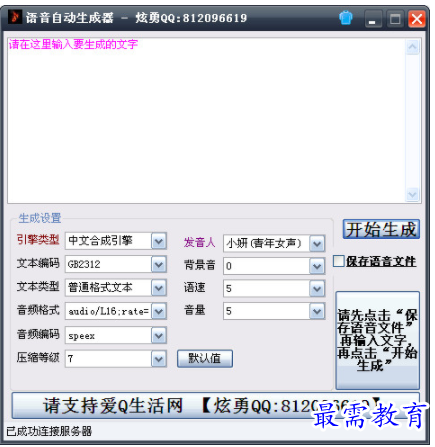Open the 文本类型 dropdown
The width and height of the screenshot is (435, 447).
pyautogui.click(x=159, y=288)
